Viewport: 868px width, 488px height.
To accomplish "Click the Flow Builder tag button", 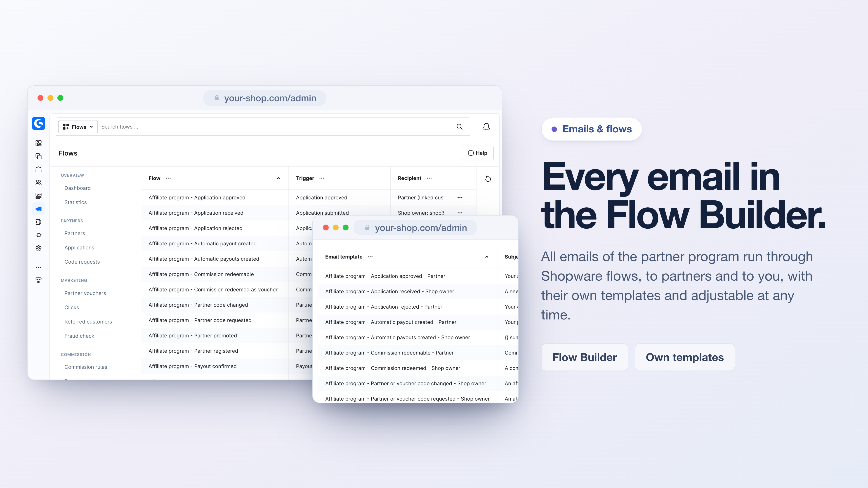I will pyautogui.click(x=585, y=357).
